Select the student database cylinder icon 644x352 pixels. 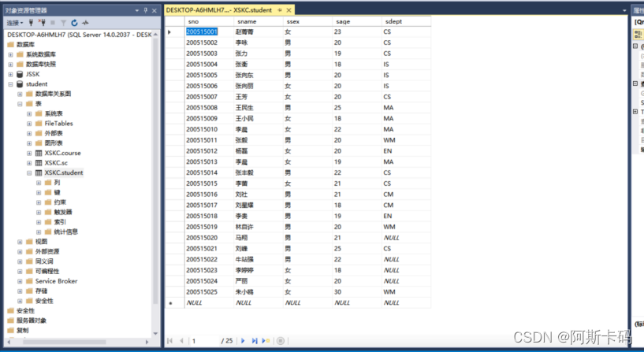click(x=20, y=84)
